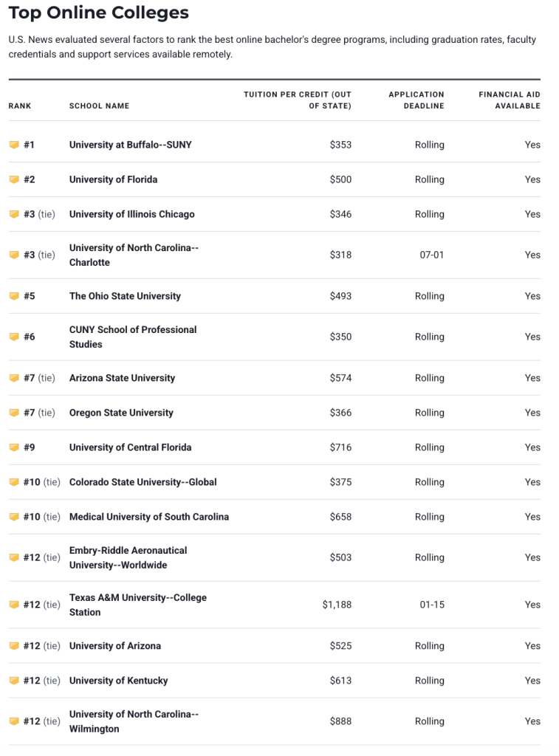Image resolution: width=559 pixels, height=756 pixels.
Task: Click the Tuition Per Credit column header
Action: click(297, 100)
